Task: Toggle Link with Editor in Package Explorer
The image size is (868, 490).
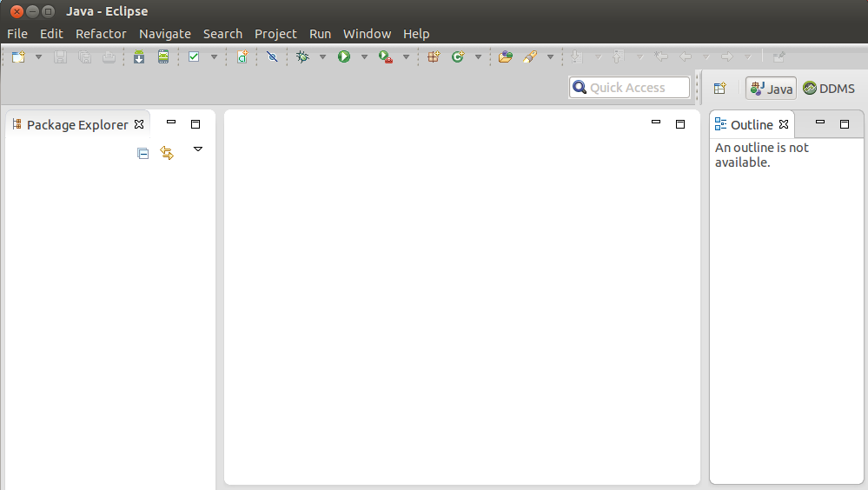Action: coord(167,153)
